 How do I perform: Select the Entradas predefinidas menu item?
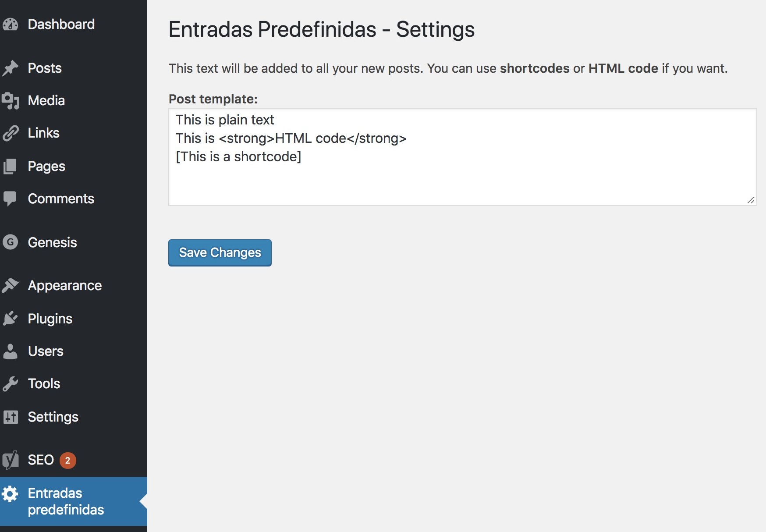(x=66, y=501)
